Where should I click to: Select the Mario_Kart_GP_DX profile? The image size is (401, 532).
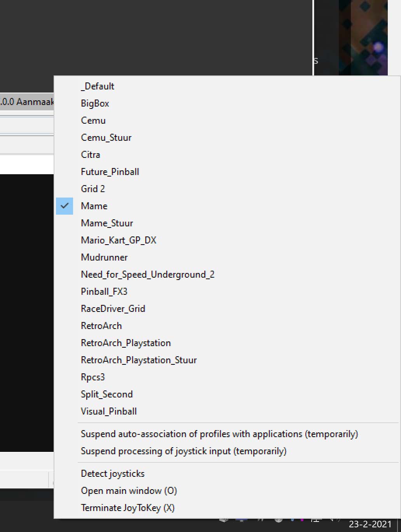(x=227, y=240)
